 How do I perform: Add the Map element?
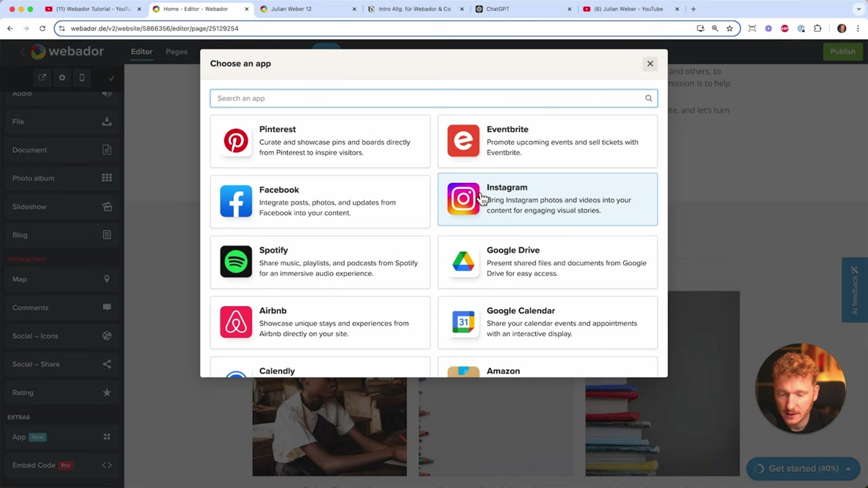[x=62, y=279]
